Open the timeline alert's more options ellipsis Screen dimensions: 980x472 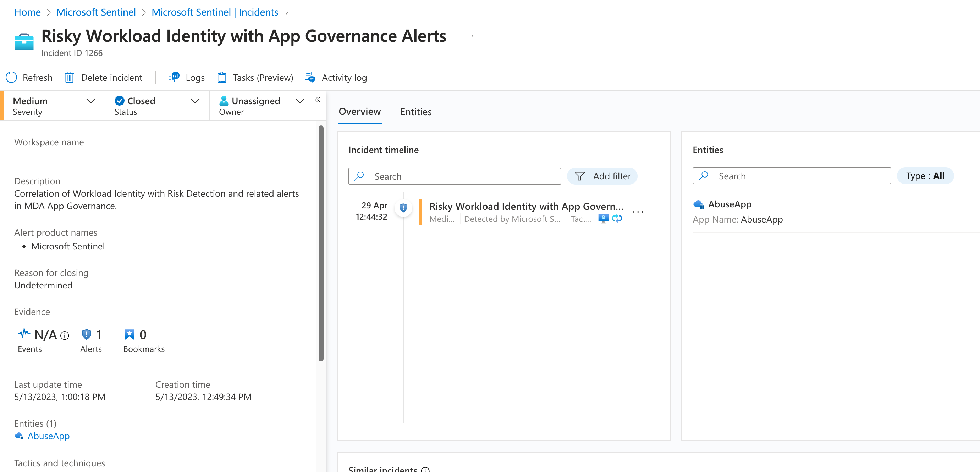(x=638, y=212)
